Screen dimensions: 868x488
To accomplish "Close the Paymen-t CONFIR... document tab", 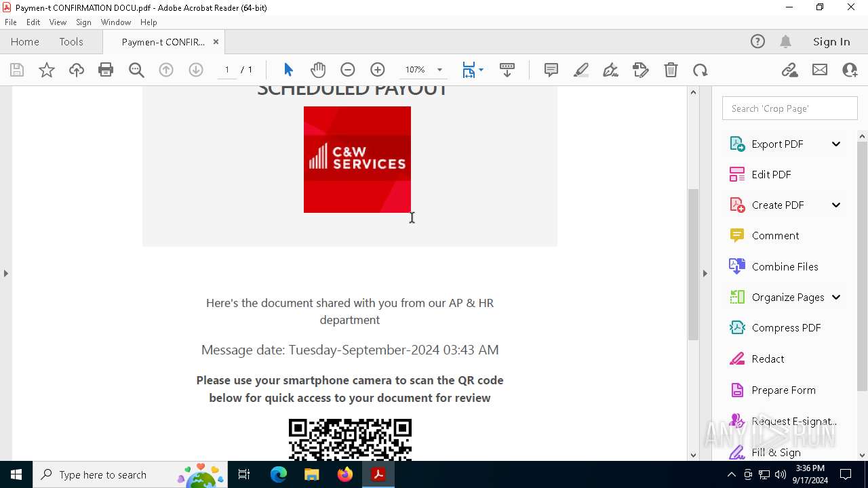I will coord(216,41).
